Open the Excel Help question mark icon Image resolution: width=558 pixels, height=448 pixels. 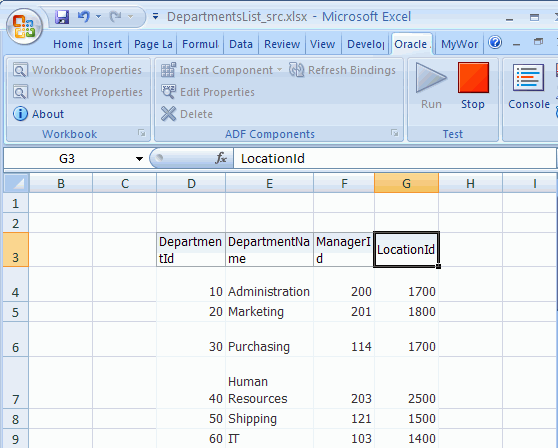click(x=495, y=43)
